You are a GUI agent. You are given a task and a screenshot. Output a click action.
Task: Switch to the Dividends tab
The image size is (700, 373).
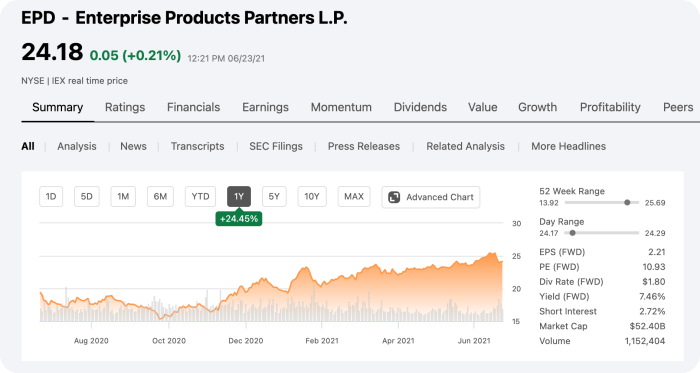(420, 107)
